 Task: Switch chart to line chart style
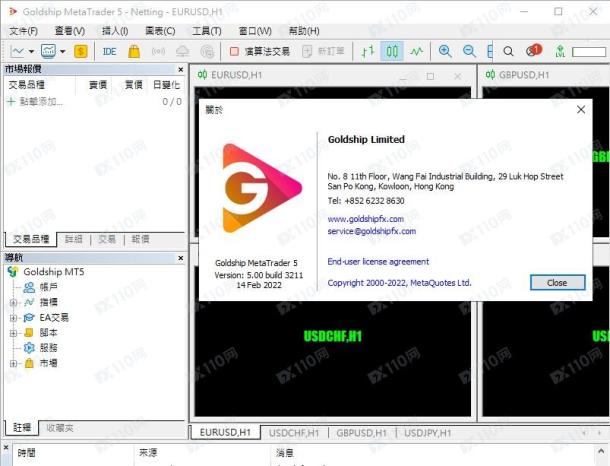[417, 51]
